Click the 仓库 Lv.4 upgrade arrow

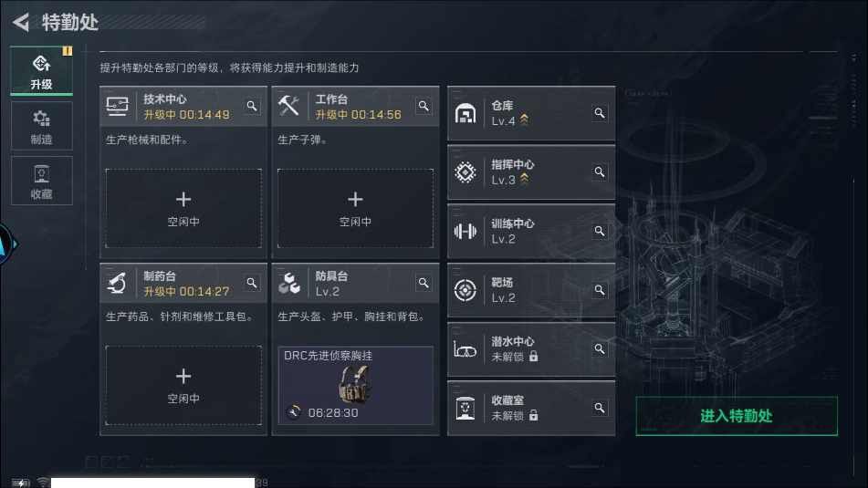524,119
